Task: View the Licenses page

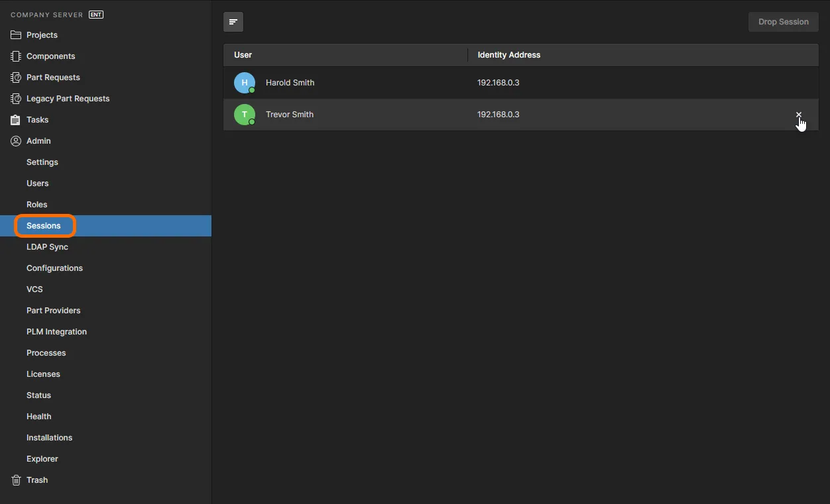Action: click(x=43, y=374)
